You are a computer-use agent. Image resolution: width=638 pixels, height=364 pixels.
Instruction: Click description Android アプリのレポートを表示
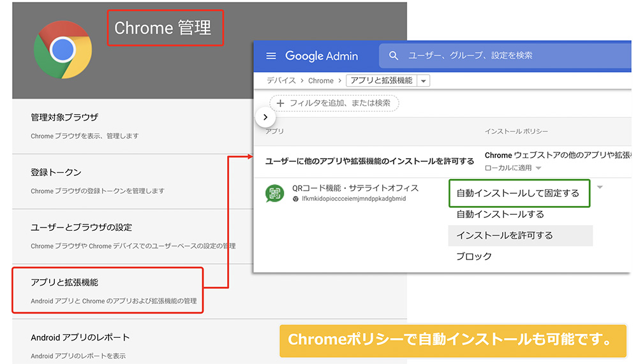[x=78, y=356]
